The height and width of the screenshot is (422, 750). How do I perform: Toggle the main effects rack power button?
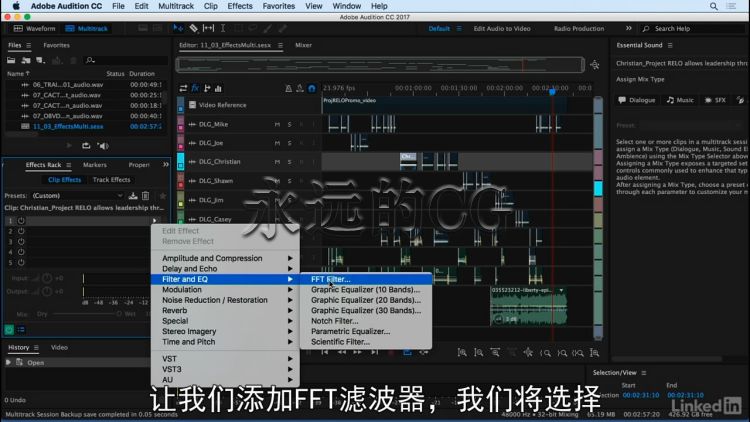[9, 330]
